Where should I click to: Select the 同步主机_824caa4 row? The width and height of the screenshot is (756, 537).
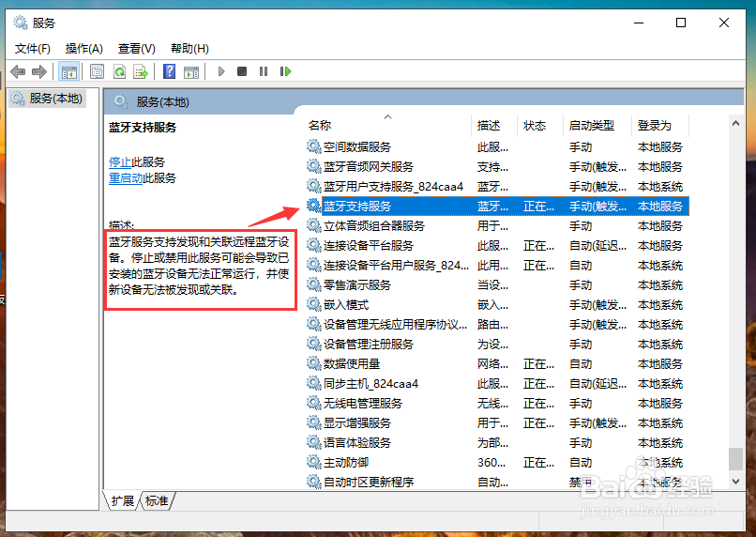(x=497, y=384)
